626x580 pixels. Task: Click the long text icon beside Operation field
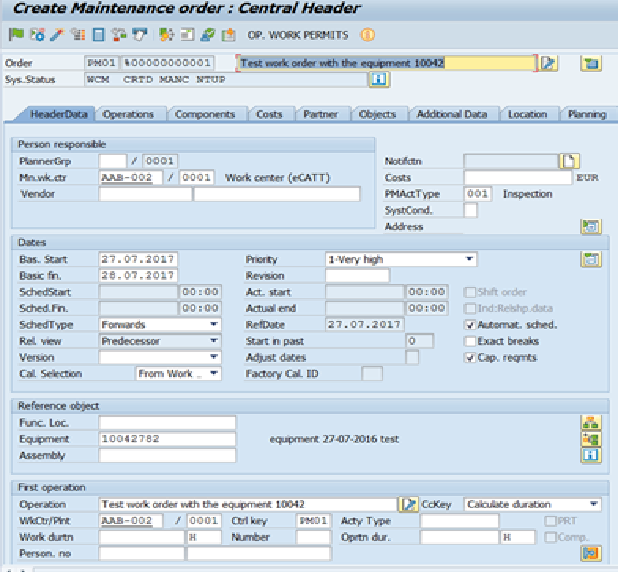(408, 504)
